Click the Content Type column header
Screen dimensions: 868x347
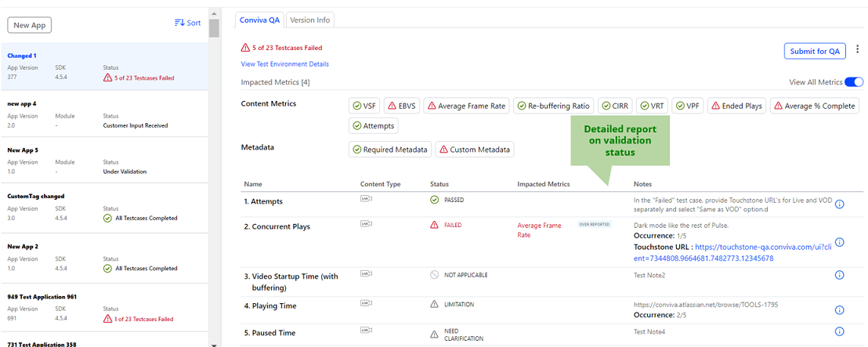point(380,184)
